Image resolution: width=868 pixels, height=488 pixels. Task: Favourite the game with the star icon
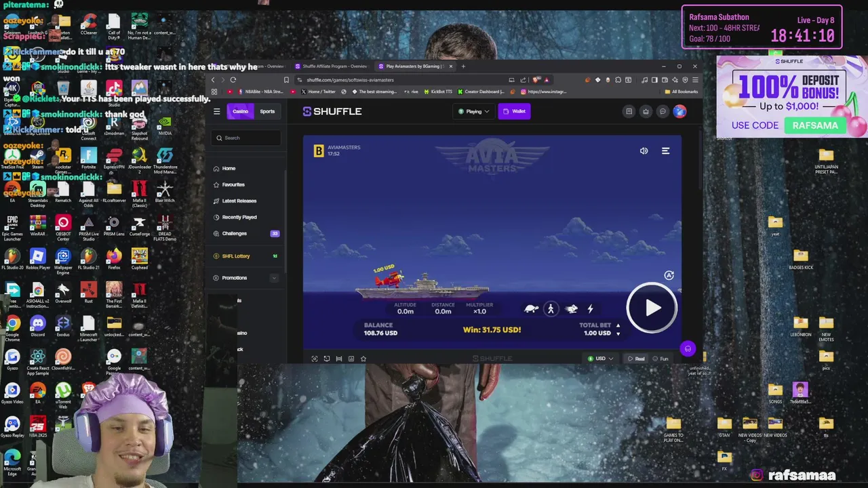[363, 359]
